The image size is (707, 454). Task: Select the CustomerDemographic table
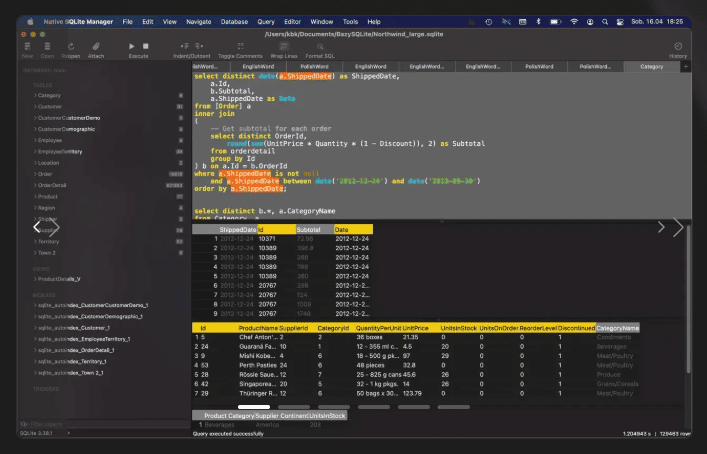(66, 129)
